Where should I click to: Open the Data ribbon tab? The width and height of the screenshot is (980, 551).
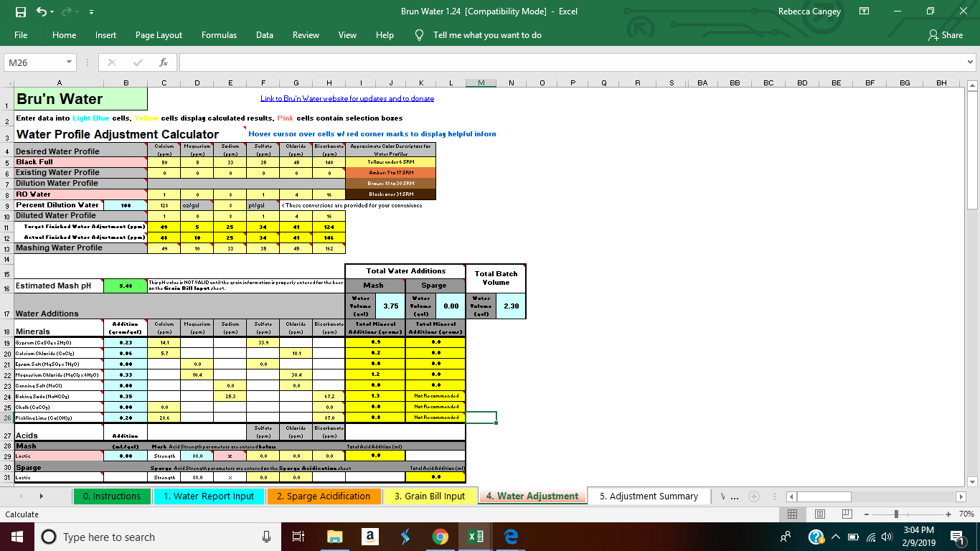click(x=265, y=35)
